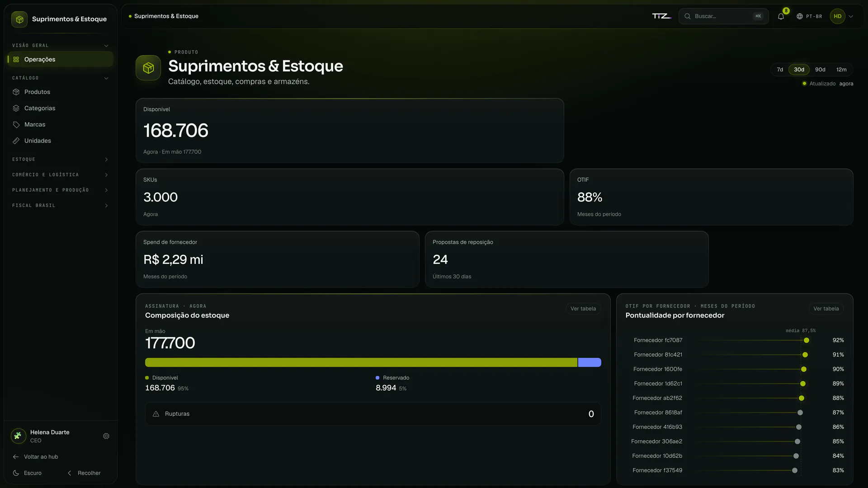868x488 pixels.
Task: Expand Comércio e Logística section
Action: [60, 175]
